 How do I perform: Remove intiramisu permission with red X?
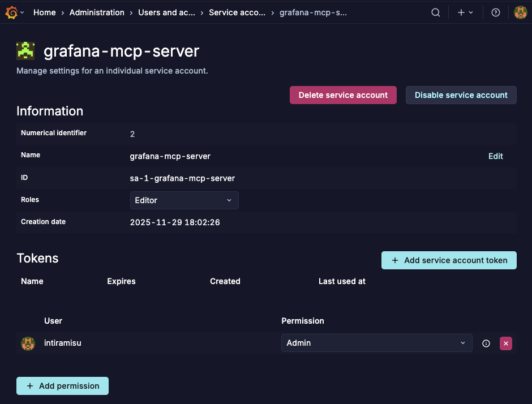coord(505,343)
